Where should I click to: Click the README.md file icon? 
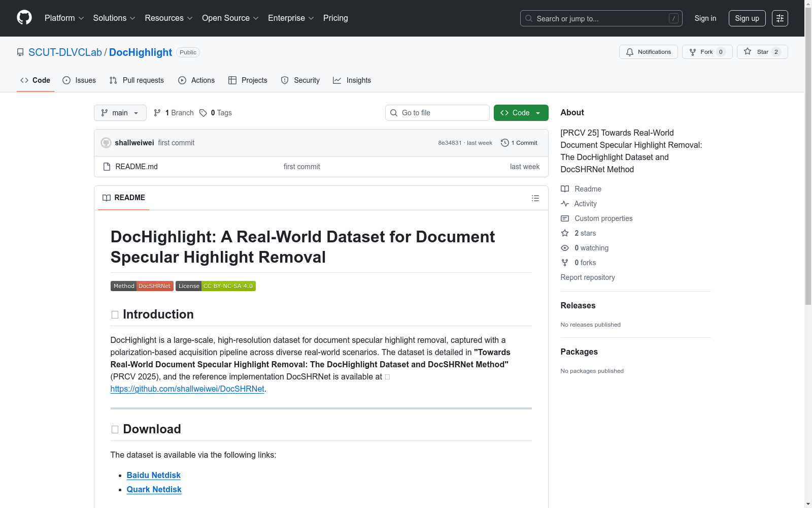pyautogui.click(x=107, y=167)
